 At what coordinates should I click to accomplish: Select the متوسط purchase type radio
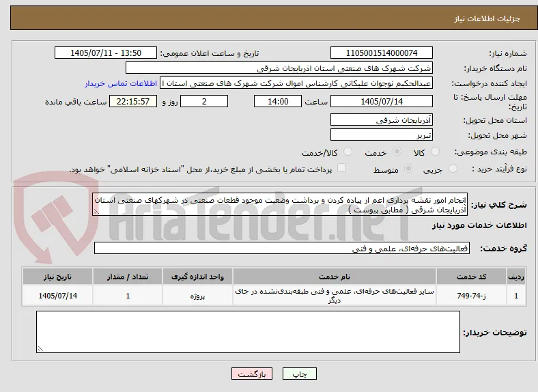(408, 168)
